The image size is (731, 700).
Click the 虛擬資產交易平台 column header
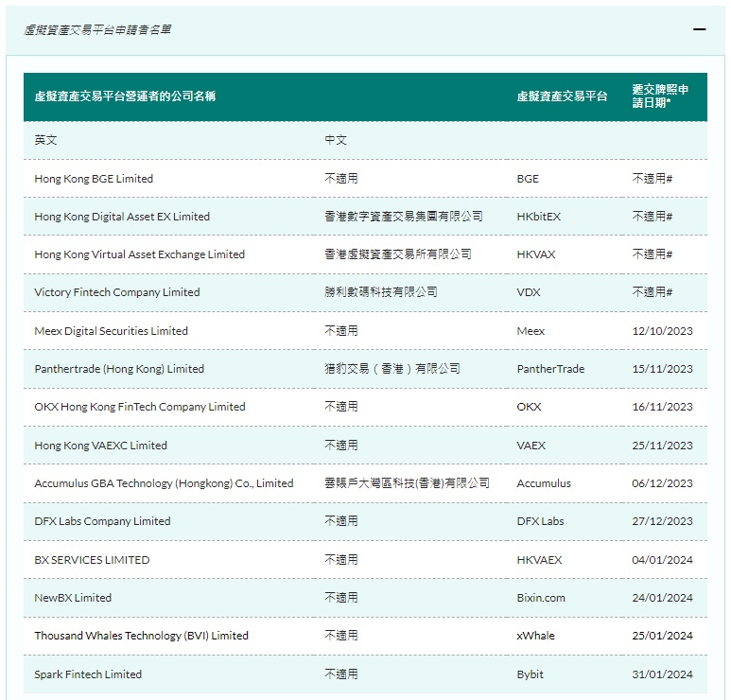coord(562,96)
